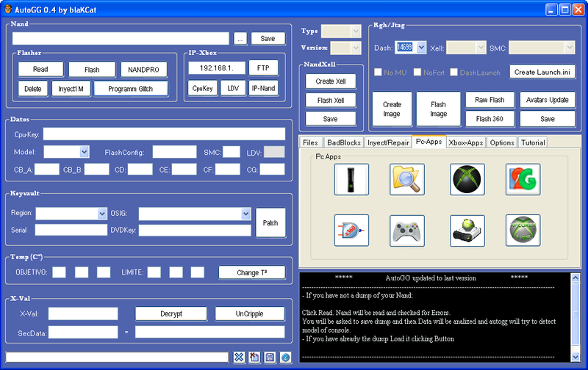This screenshot has width=588, height=370.
Task: Click the UnCripple button
Action: pos(250,313)
